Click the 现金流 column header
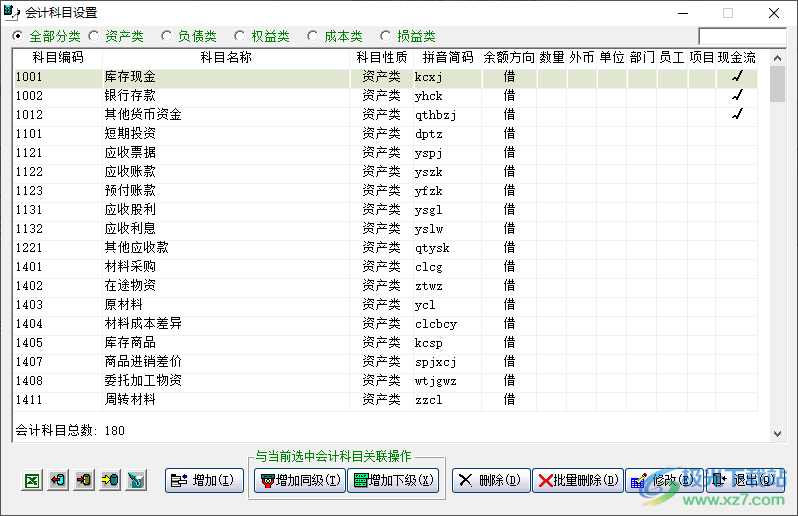798x516 pixels. click(736, 58)
